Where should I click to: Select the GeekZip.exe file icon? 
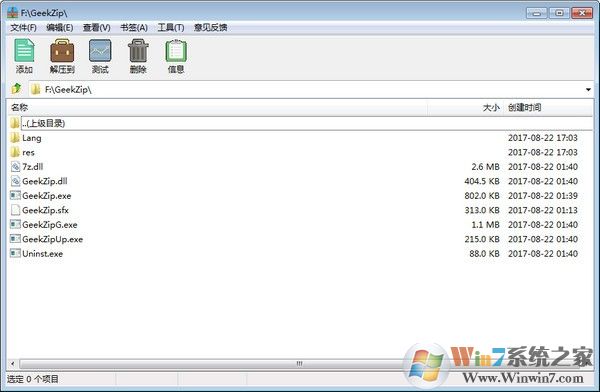pyautogui.click(x=15, y=196)
